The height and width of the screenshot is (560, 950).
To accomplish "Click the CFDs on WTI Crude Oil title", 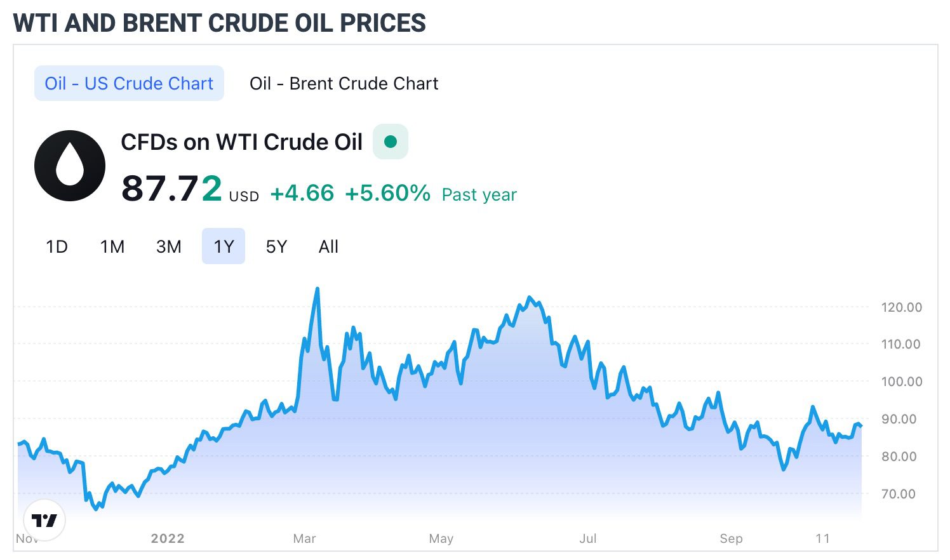I will [x=241, y=142].
